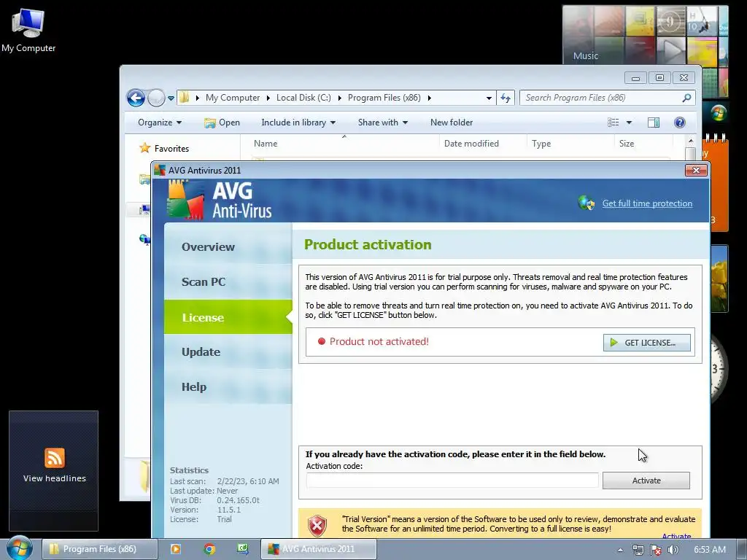The height and width of the screenshot is (560, 747).
Task: Click the Activate button
Action: coord(646,481)
